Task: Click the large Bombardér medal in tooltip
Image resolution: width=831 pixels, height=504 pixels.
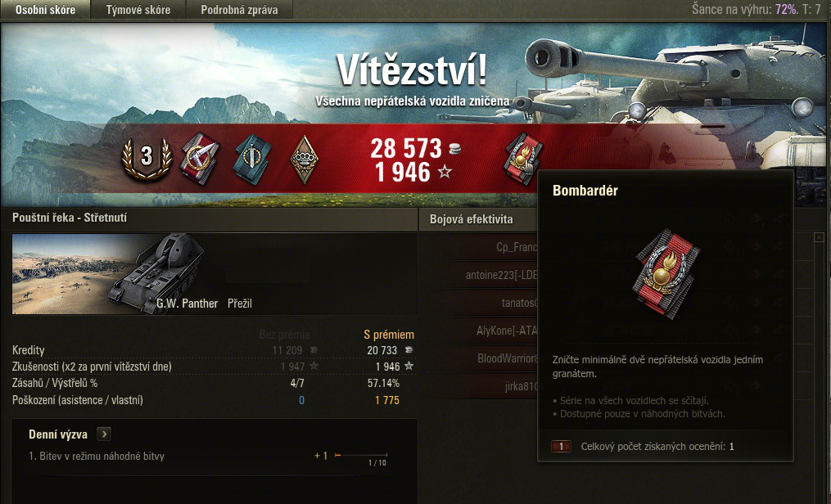Action: tap(666, 274)
